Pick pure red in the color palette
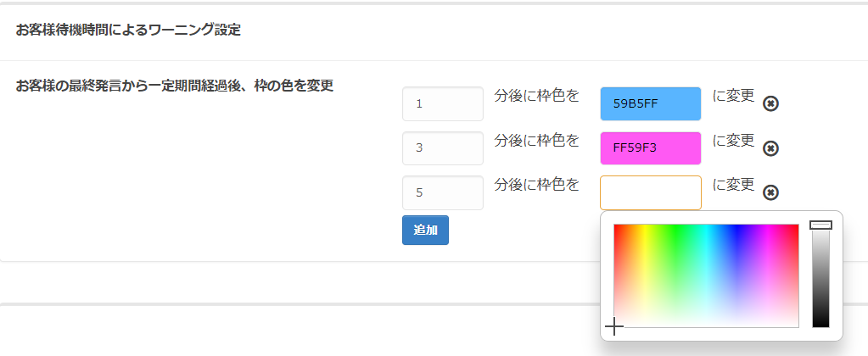Image resolution: width=868 pixels, height=356 pixels. pos(615,225)
